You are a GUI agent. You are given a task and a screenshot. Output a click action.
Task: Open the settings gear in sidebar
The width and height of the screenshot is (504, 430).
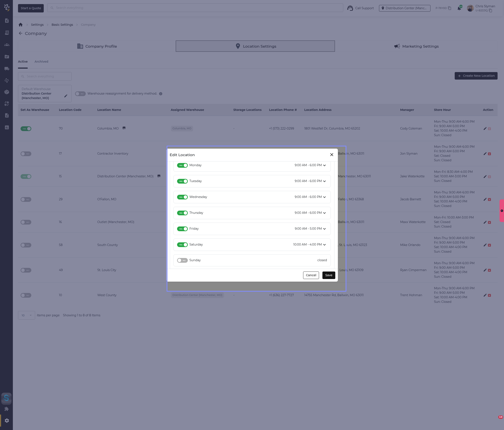point(7,421)
